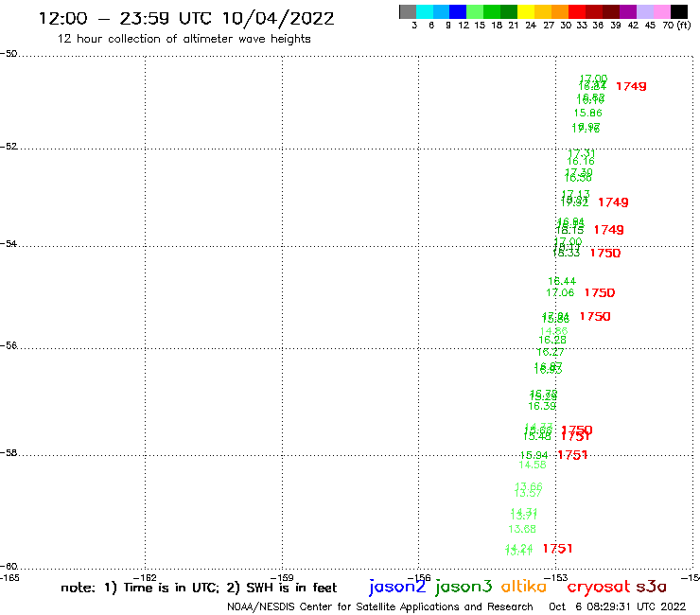Viewport: 700px width, 615px height.
Task: Click the purple swatch in the color scale
Action: (628, 11)
